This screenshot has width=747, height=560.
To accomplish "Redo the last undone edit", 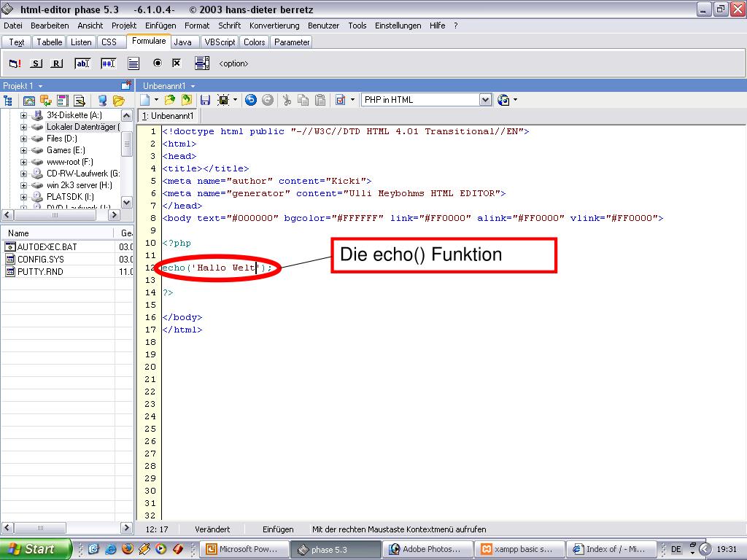I will point(268,99).
